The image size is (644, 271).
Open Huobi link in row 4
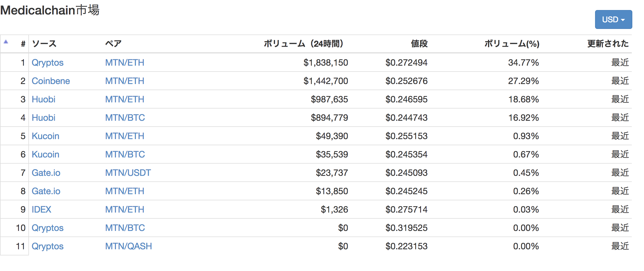(44, 118)
